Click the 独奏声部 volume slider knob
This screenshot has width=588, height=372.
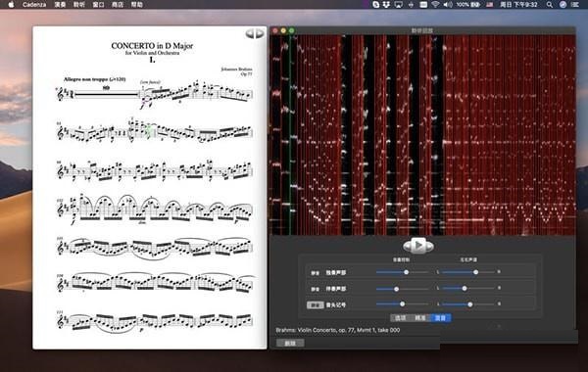point(406,272)
